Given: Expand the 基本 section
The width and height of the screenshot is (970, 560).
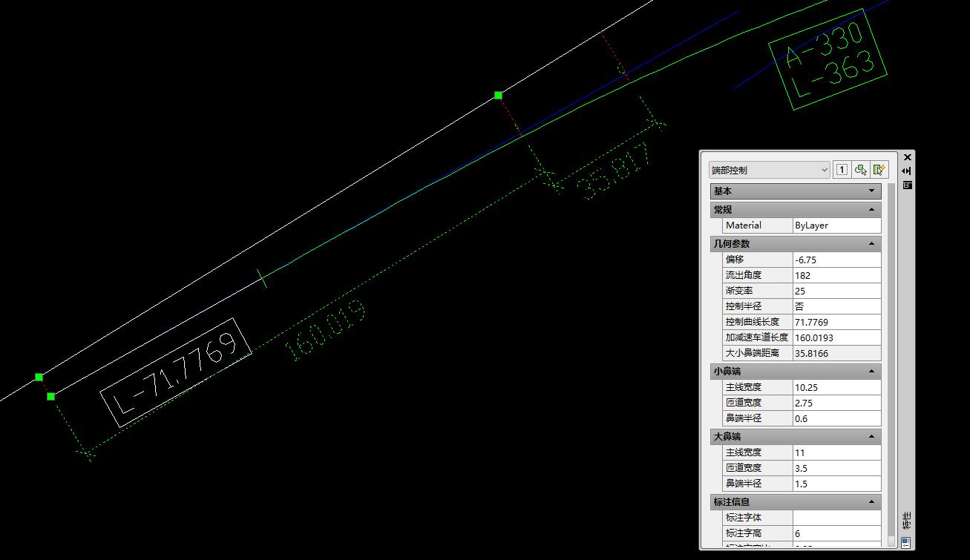Looking at the screenshot, I should coord(871,191).
